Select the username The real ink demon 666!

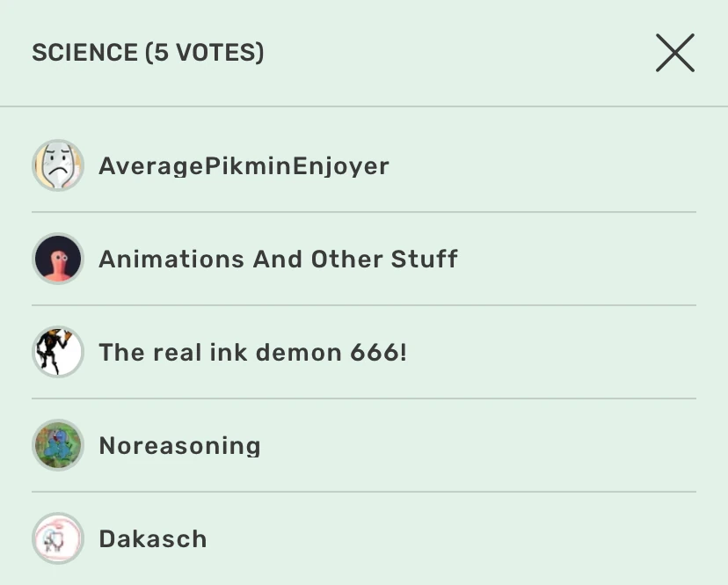coord(251,352)
